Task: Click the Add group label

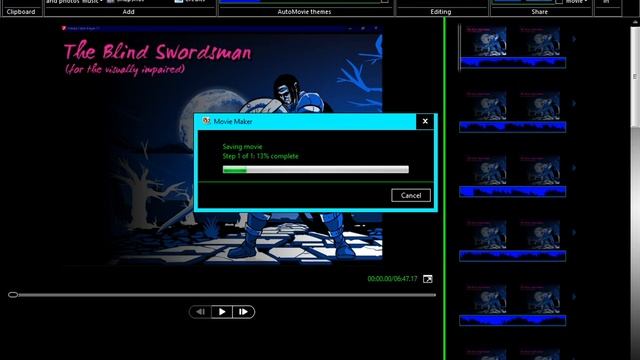Action: pyautogui.click(x=129, y=12)
